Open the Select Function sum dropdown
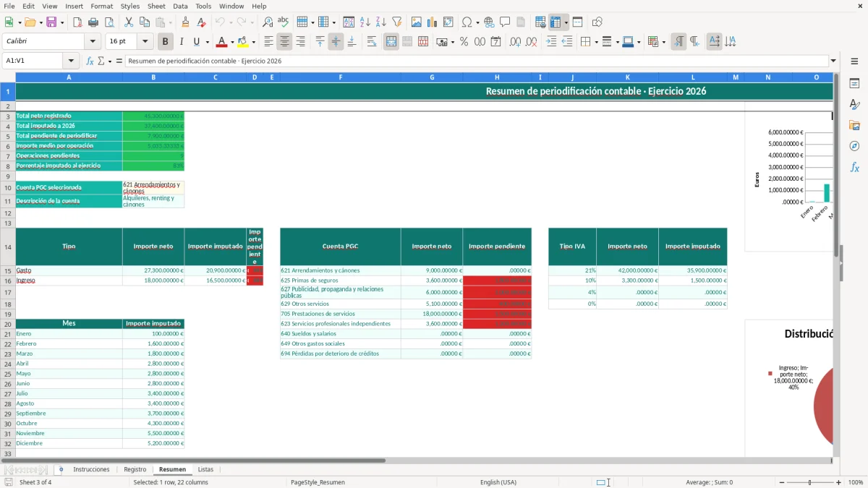 coord(110,61)
